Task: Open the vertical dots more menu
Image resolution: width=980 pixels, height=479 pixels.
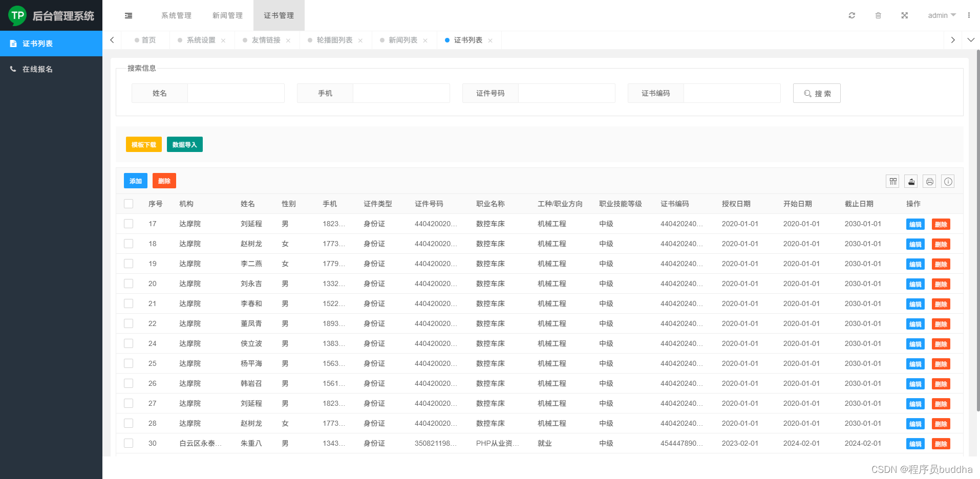Action: coord(969,15)
